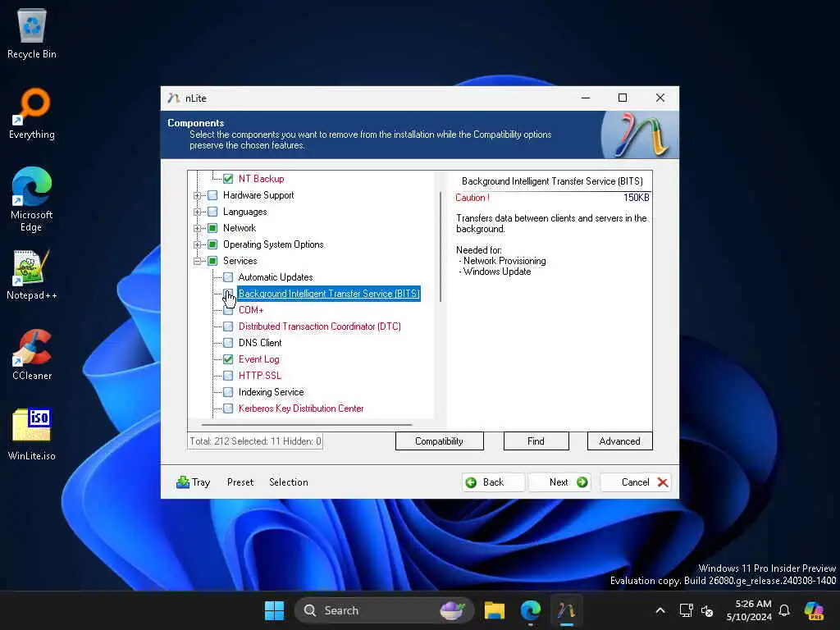
Task: Click the component tree horizontal scrollbar
Action: pos(307,425)
